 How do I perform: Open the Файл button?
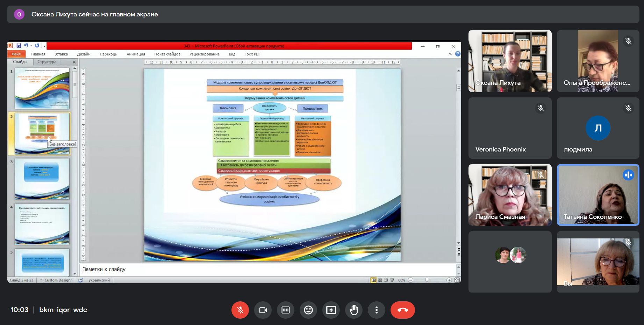click(16, 54)
